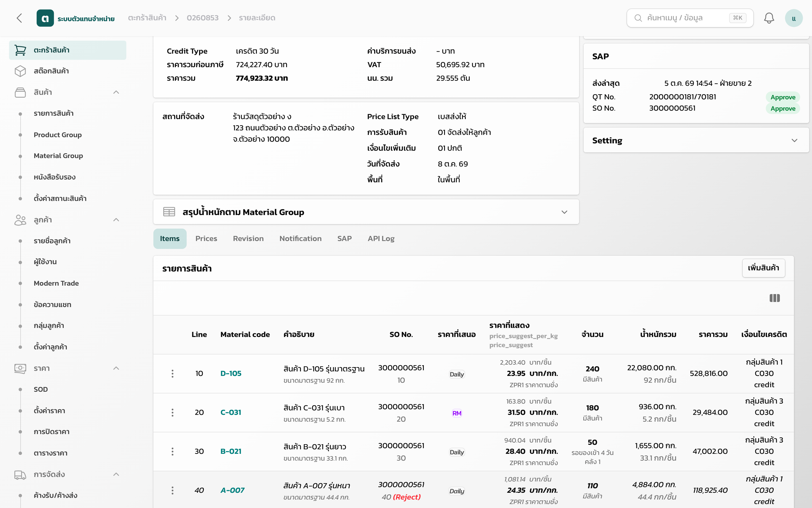
Task: Open Material Group in sidebar
Action: (58, 156)
